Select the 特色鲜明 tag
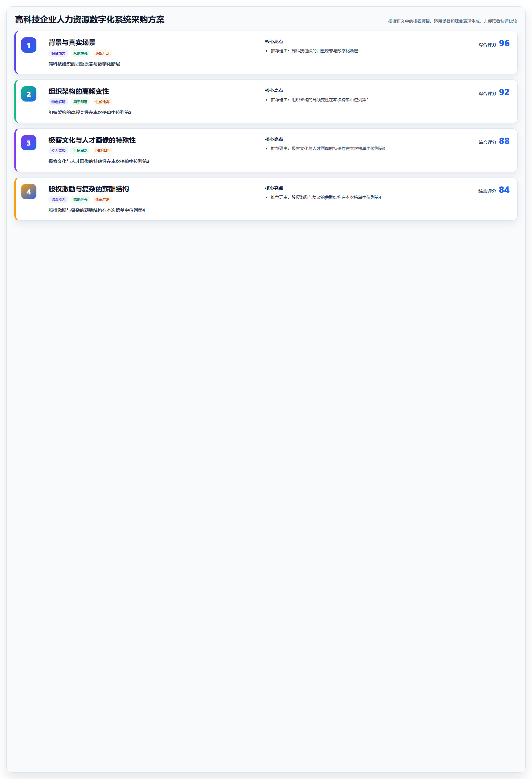Viewport: 532px width, 779px height. [58, 102]
